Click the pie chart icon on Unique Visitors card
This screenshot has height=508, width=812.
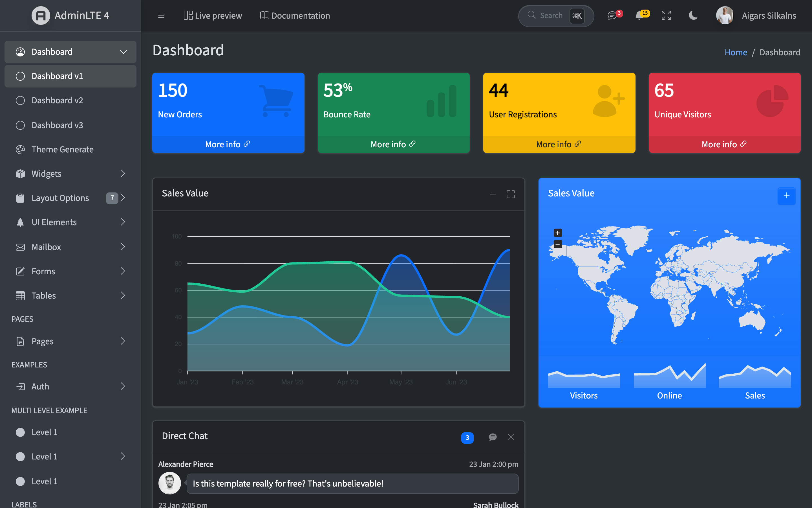point(773,101)
